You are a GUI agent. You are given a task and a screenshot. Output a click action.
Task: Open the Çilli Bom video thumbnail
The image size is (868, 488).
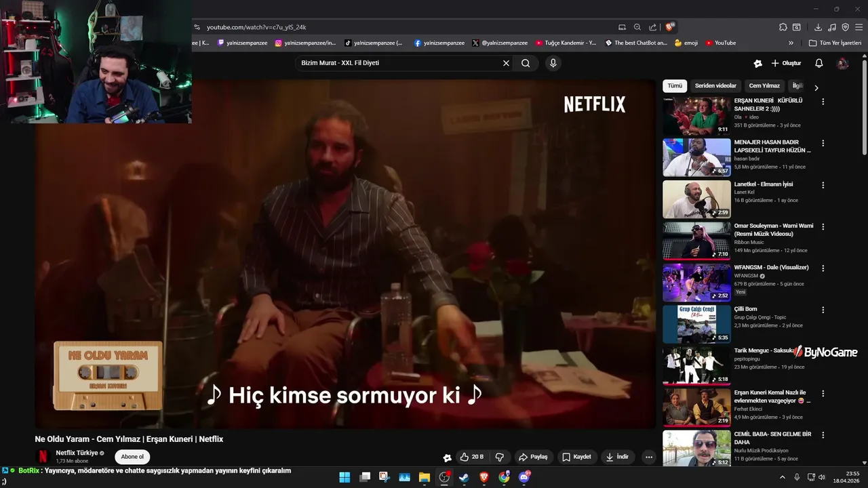click(696, 324)
